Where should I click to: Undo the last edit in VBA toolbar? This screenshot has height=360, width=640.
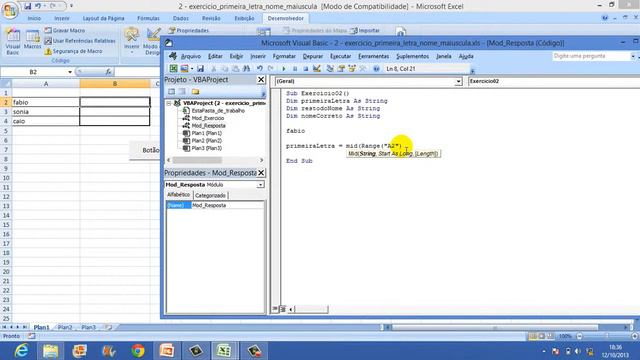[x=260, y=69]
